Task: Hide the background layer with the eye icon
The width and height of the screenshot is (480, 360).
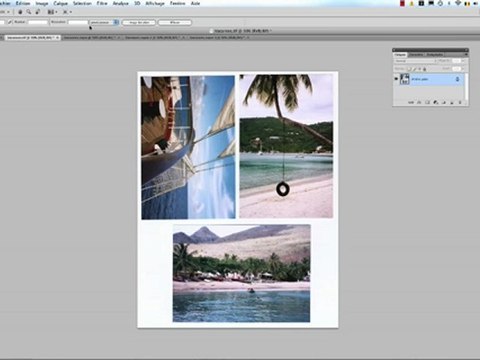Action: (396, 79)
